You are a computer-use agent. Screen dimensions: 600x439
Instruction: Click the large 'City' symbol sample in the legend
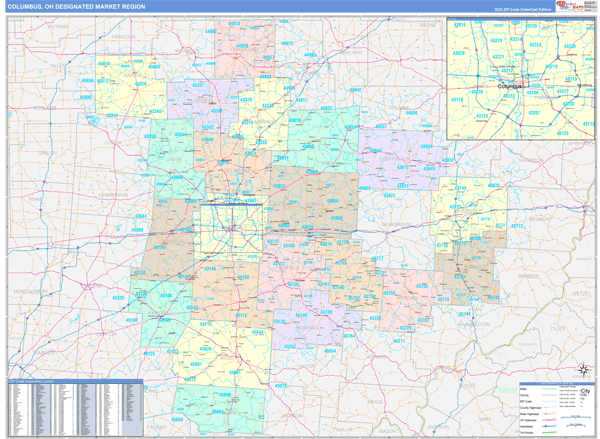tap(585, 391)
